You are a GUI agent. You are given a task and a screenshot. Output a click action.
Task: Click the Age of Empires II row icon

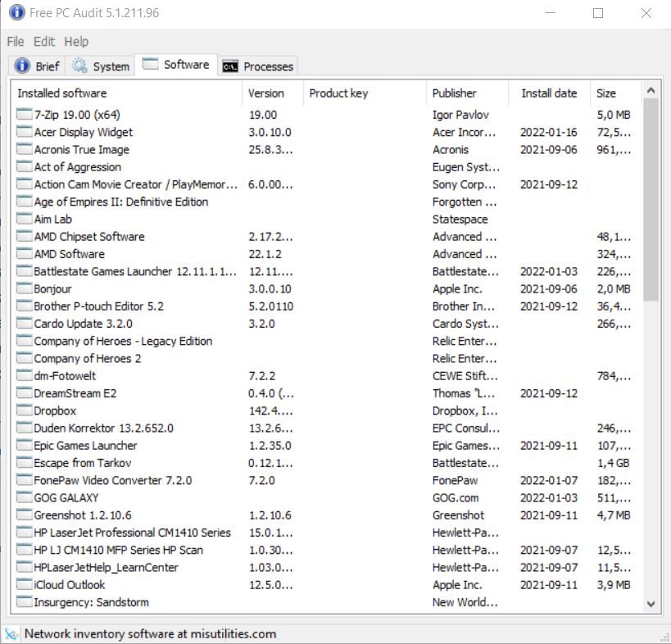click(24, 202)
